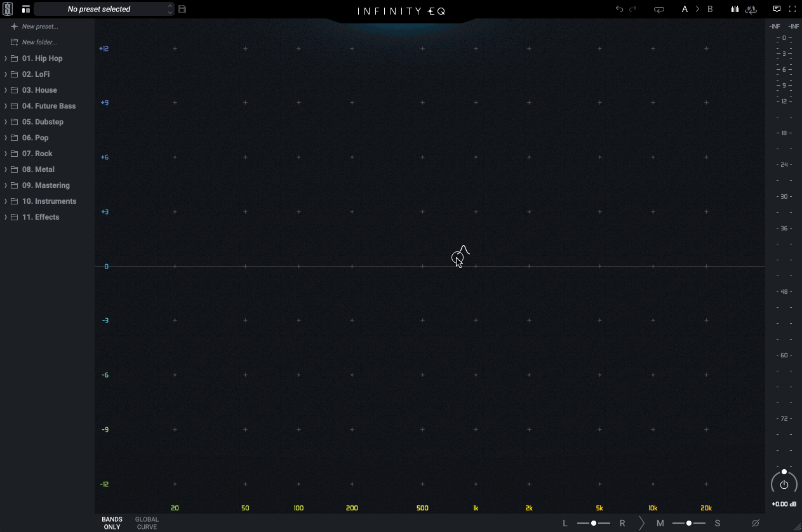Click the spectrum bars with return arrow icon

(x=751, y=9)
